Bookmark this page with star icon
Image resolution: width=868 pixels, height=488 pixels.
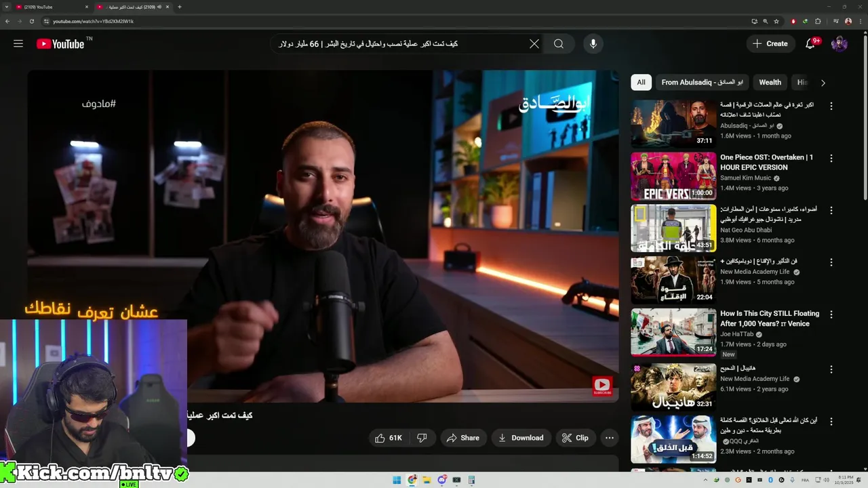coord(776,21)
